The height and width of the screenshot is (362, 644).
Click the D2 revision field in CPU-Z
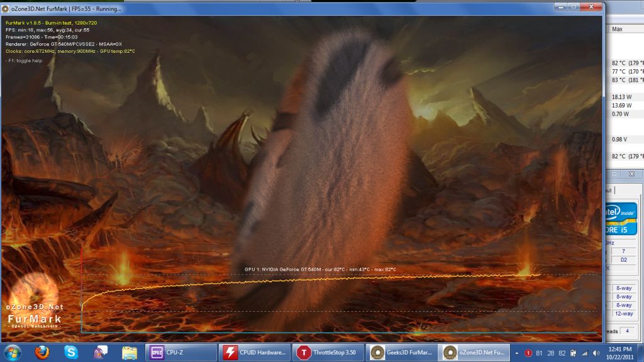point(623,260)
